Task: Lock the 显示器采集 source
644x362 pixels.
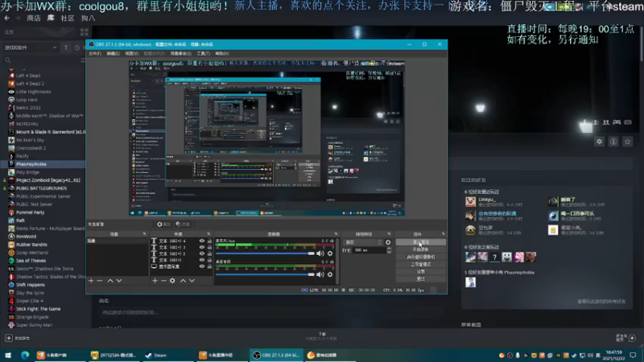Action: pyautogui.click(x=209, y=266)
